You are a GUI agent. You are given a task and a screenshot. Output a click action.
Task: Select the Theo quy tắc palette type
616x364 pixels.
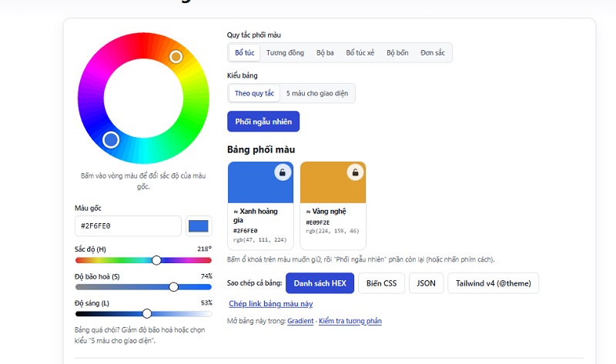coord(254,93)
